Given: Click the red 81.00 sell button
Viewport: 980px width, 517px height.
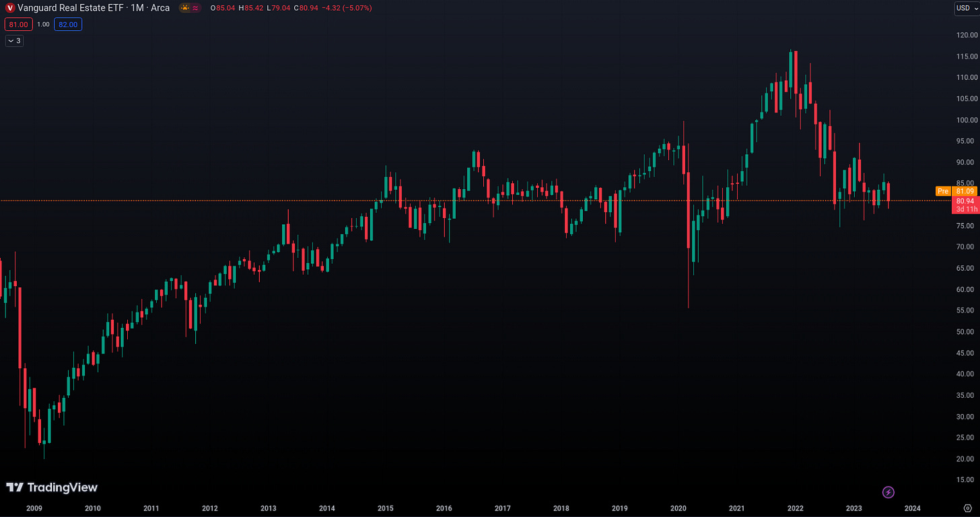Looking at the screenshot, I should point(18,24).
